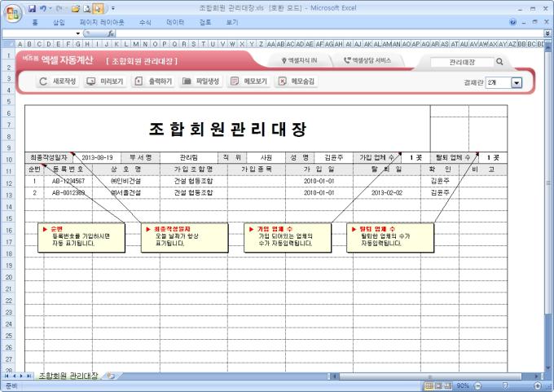Click the 메모숨김 button
Image resolution: width=554 pixels, height=392 pixels.
click(296, 81)
